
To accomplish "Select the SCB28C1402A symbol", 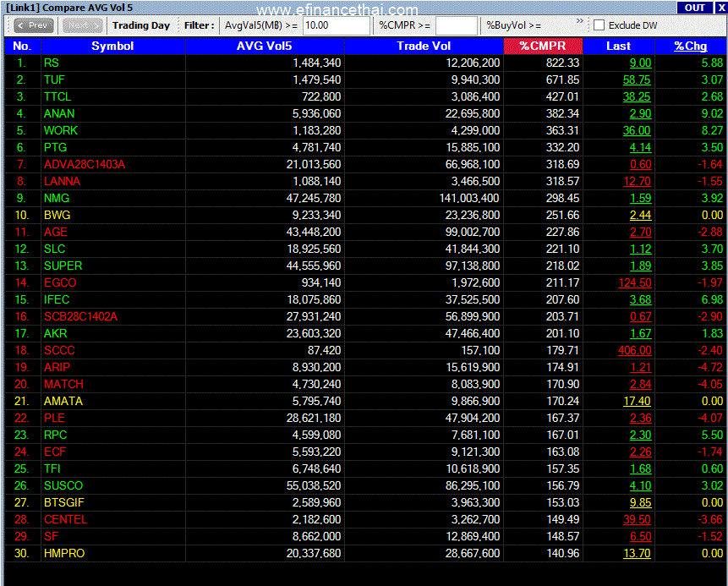I will pyautogui.click(x=81, y=317).
